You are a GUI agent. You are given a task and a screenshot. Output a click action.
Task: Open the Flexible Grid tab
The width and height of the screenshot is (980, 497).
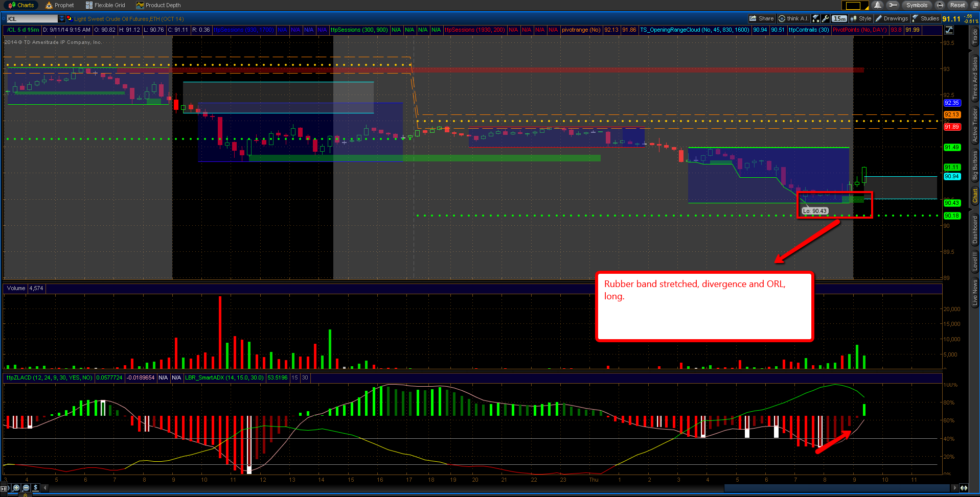[105, 5]
